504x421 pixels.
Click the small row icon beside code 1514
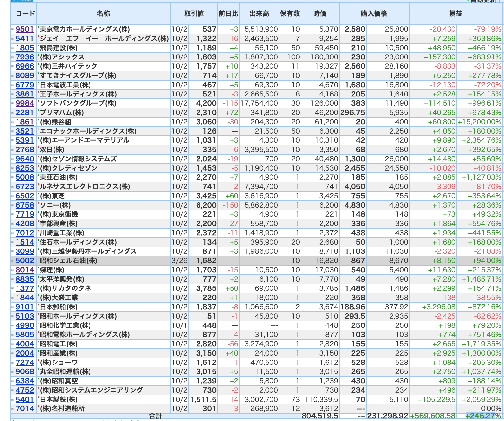click(x=13, y=242)
